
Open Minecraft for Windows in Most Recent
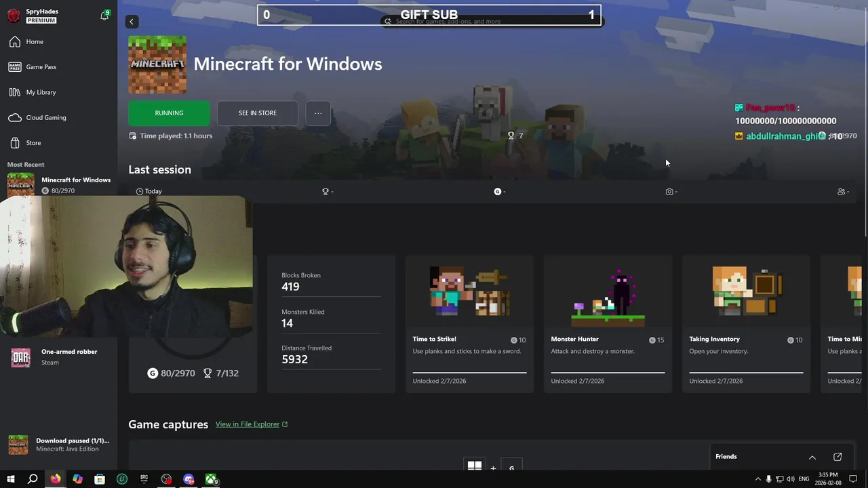[x=59, y=185]
